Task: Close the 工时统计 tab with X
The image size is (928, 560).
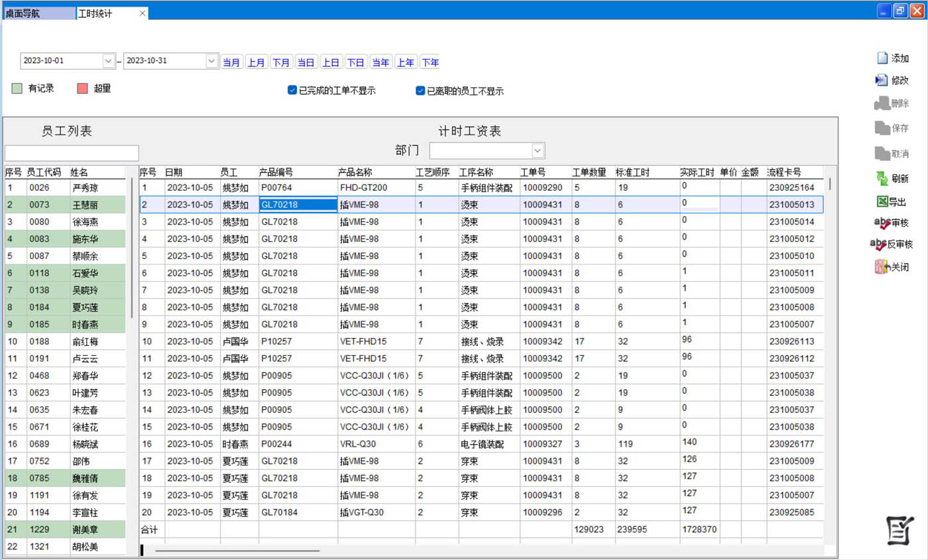Action: coord(143,13)
